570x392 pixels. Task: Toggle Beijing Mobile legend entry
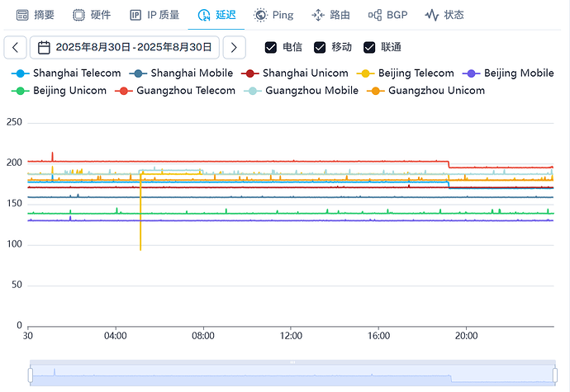508,73
